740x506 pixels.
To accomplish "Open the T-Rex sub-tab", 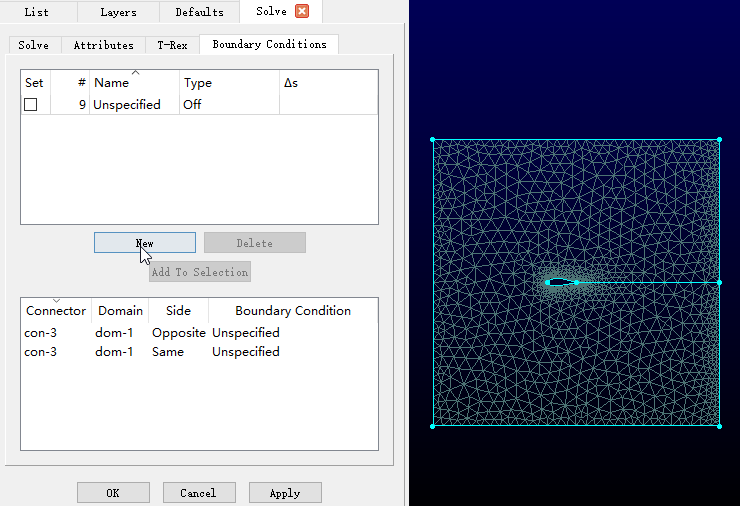I will pyautogui.click(x=172, y=45).
